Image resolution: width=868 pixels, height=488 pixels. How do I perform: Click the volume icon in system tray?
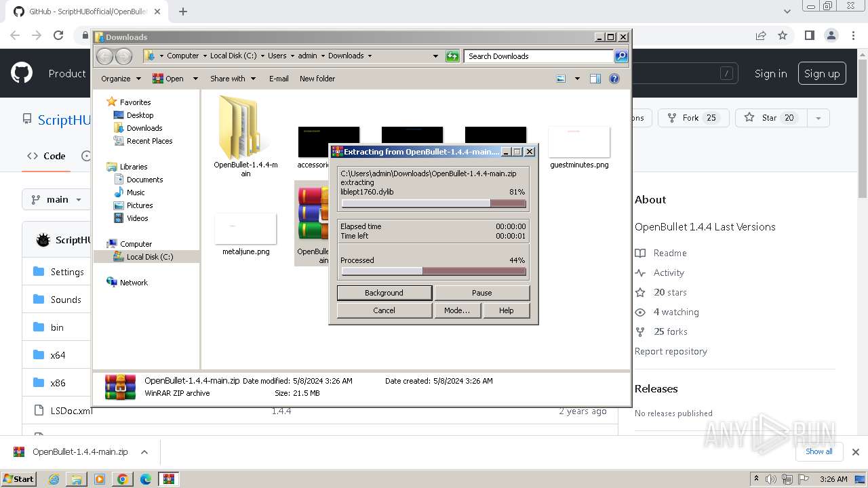771,479
